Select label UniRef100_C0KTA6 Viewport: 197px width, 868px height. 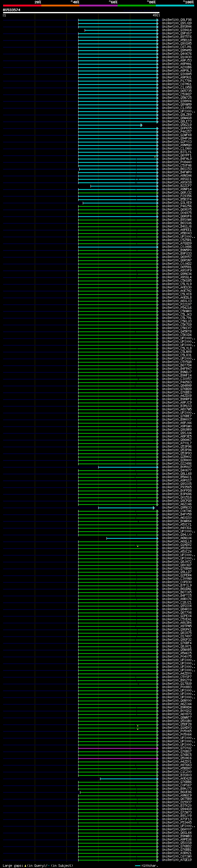coord(177,511)
